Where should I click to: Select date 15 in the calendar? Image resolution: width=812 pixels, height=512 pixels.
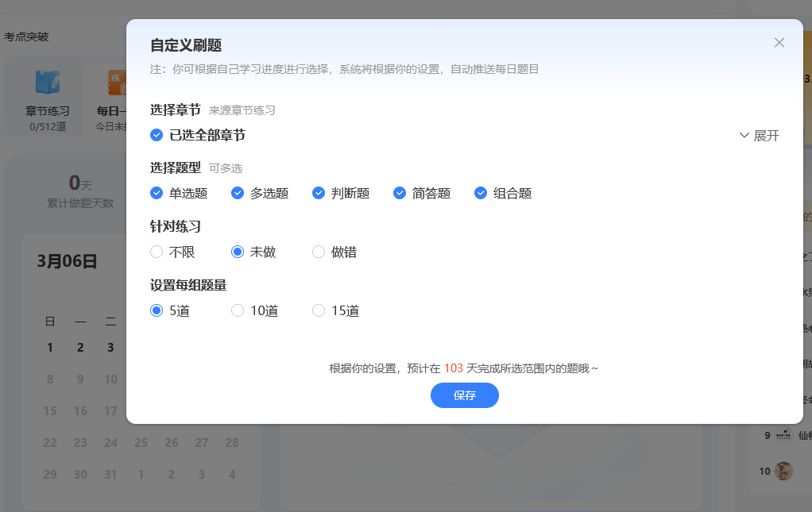pos(50,411)
